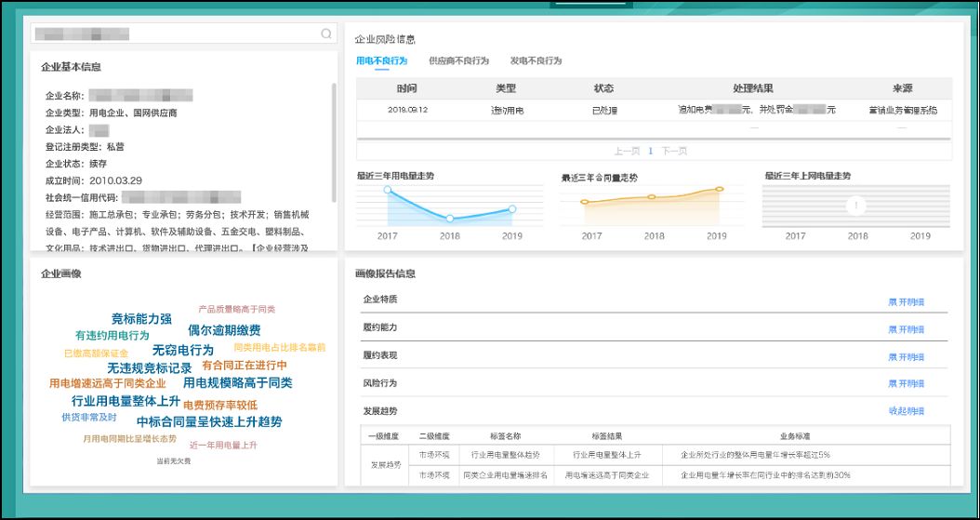Click the 产品质量略高于同类 tag

point(237,310)
